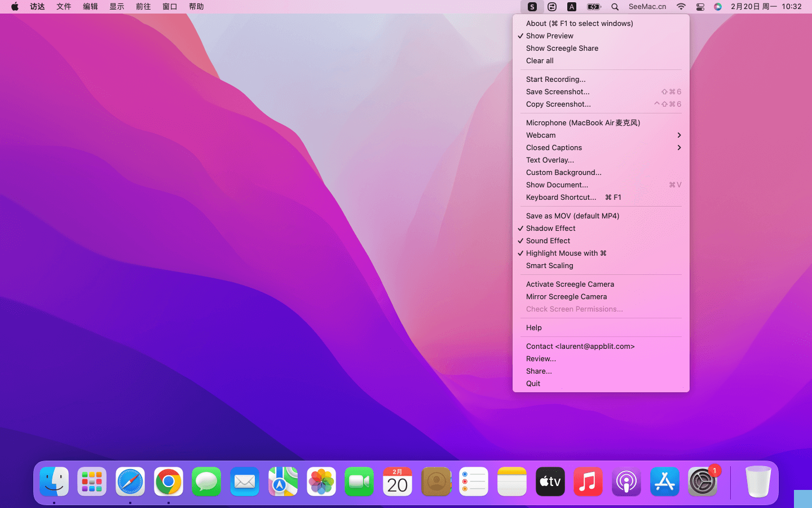Screen dimensions: 812x508
Task: Launch Apple TV app in Dock
Action: (x=550, y=482)
